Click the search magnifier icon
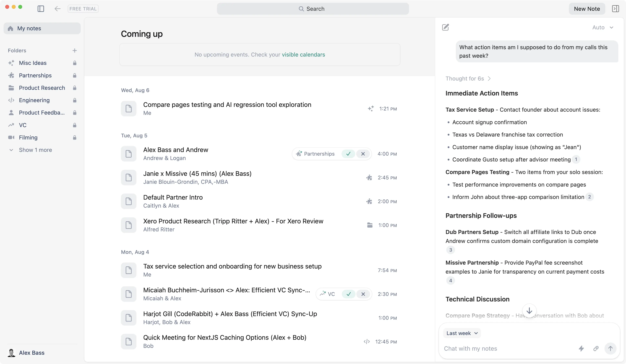Screen dimensions: 626x364 [301, 9]
